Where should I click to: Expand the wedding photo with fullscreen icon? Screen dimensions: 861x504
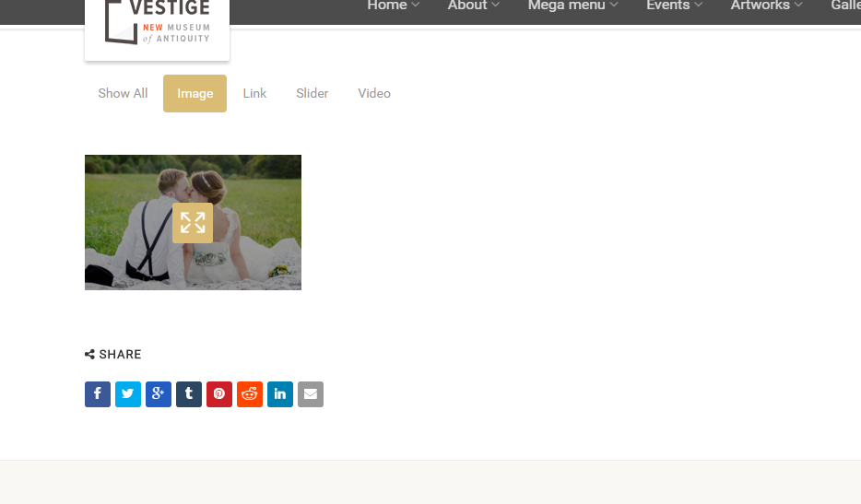coord(193,223)
